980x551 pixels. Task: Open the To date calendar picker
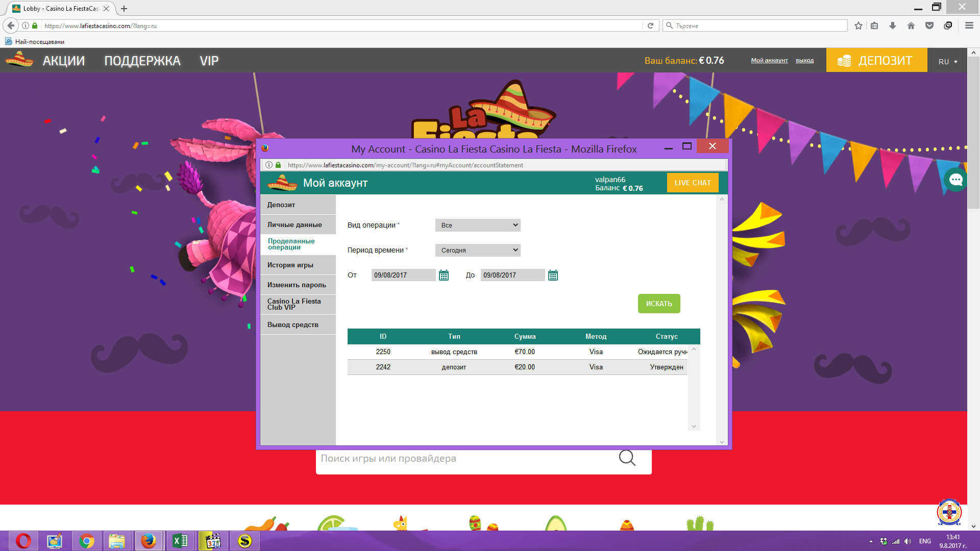[553, 275]
